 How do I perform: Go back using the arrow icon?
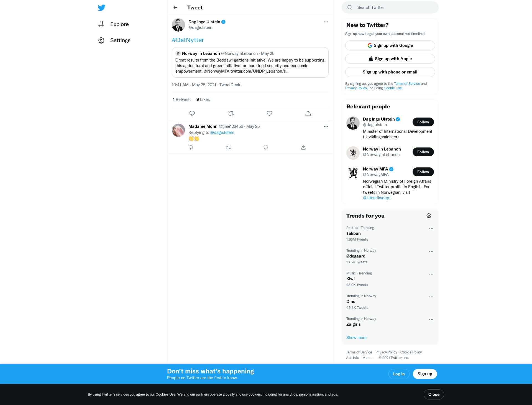(x=175, y=7)
